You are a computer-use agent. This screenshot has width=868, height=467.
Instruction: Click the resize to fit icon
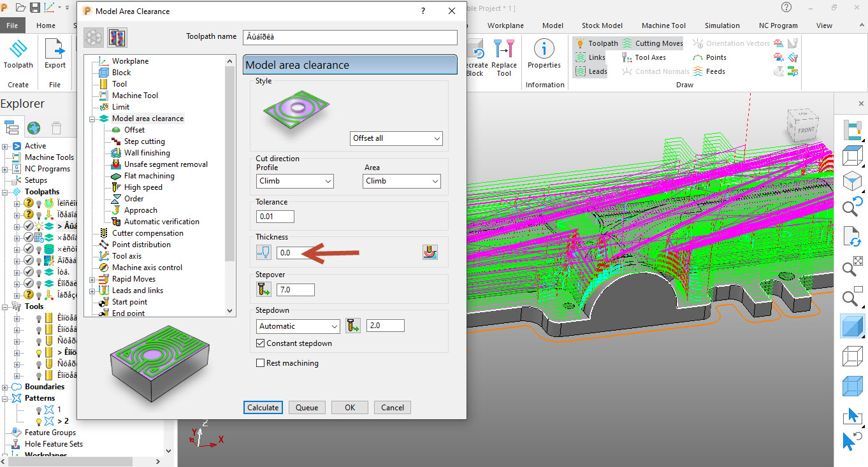852,268
